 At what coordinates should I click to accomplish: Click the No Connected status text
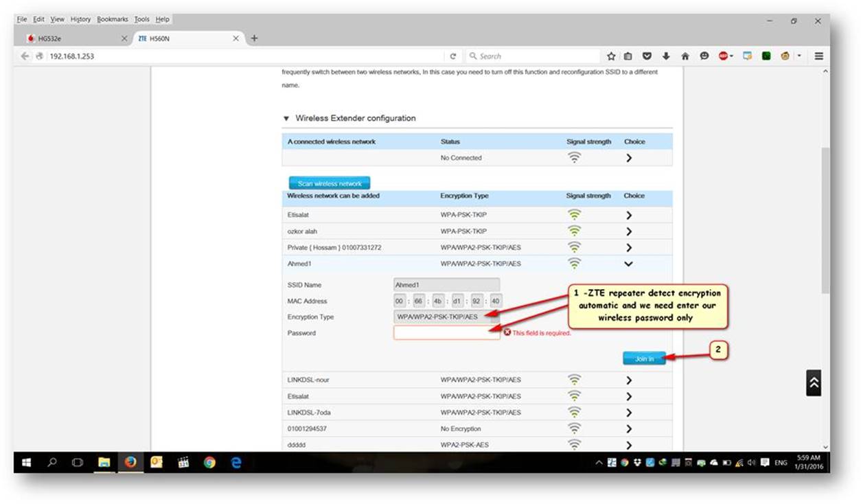pos(461,158)
